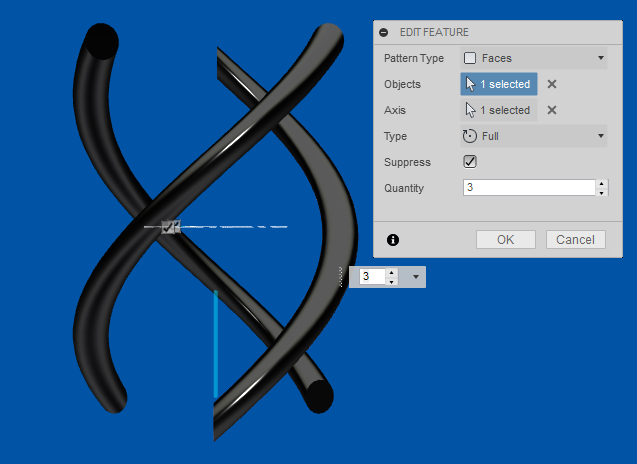
Task: Click the Objects 1 selected selector
Action: [499, 84]
